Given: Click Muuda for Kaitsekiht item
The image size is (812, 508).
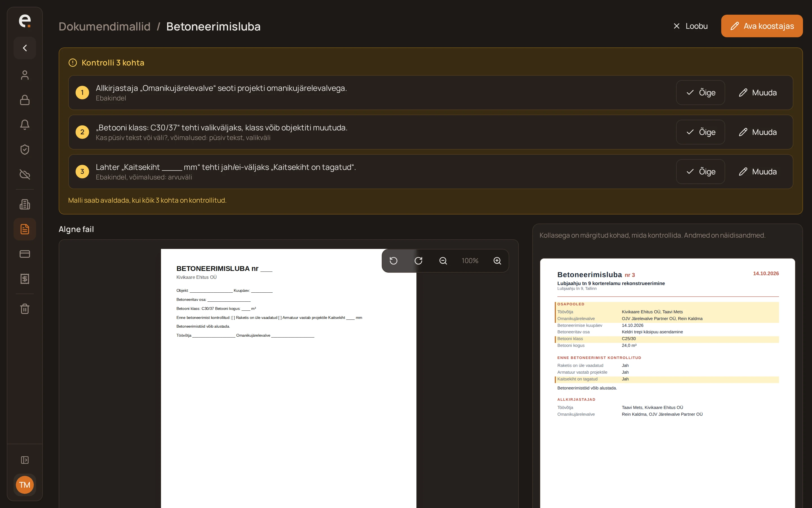Looking at the screenshot, I should pyautogui.click(x=757, y=172).
